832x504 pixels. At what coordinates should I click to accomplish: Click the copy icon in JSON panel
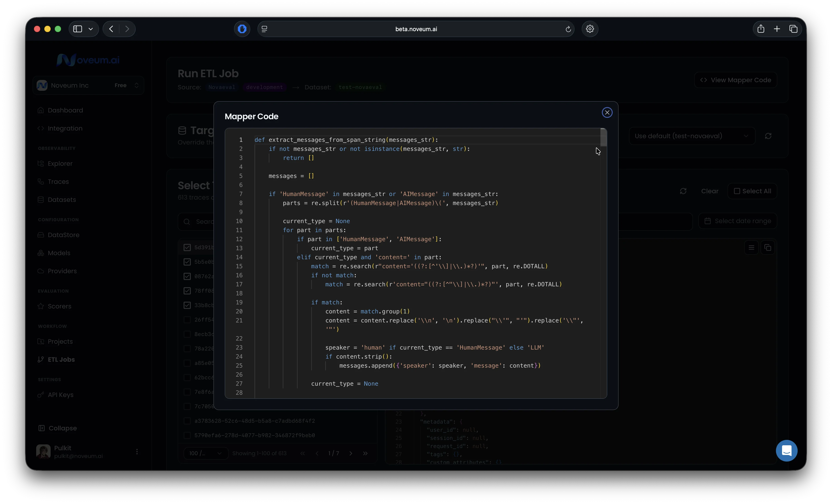768,248
